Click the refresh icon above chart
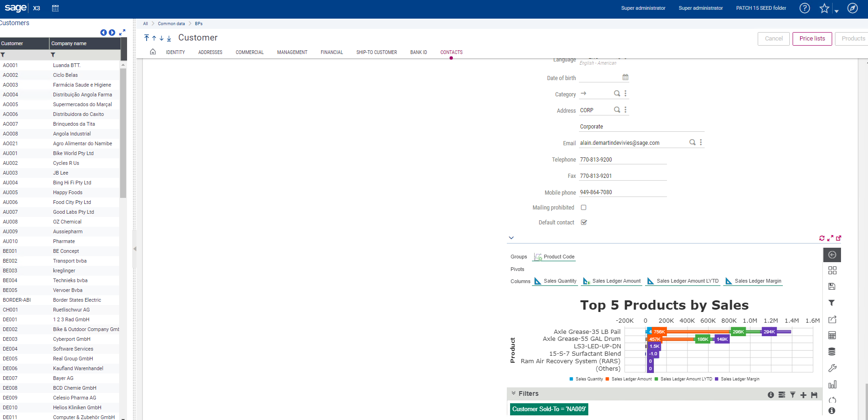This screenshot has height=420, width=868. point(821,238)
